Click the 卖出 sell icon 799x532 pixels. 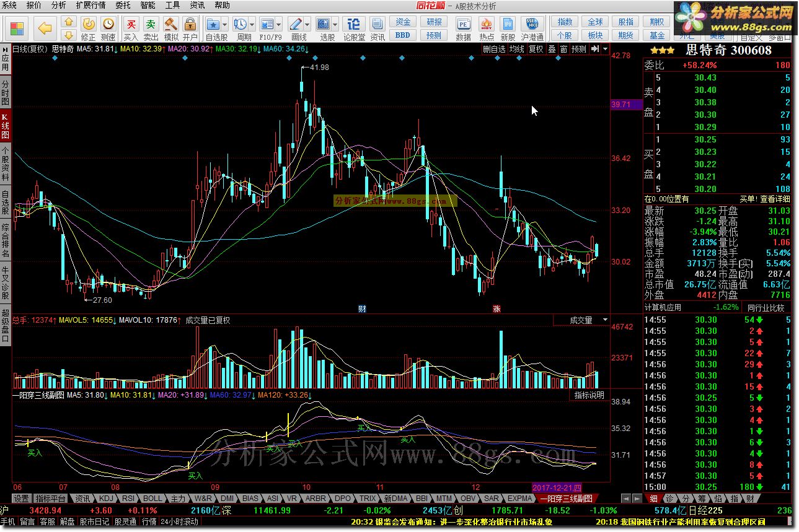click(x=151, y=28)
